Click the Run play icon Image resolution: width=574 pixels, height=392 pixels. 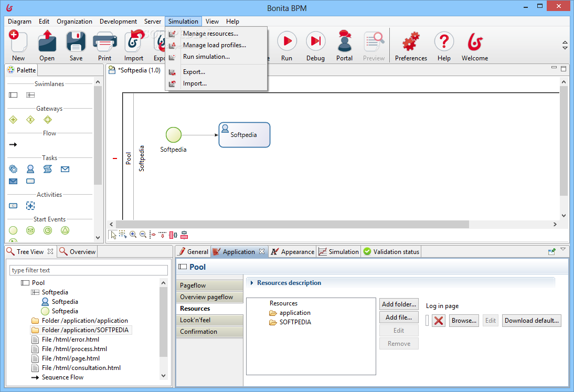pyautogui.click(x=286, y=41)
